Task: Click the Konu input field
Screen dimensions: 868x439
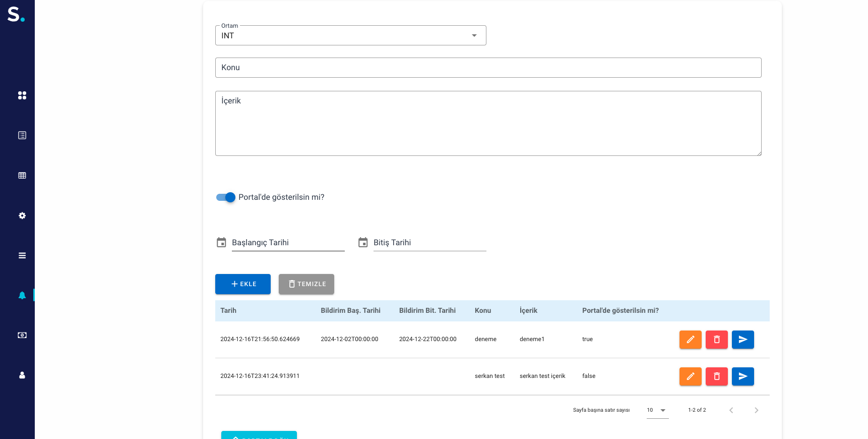Action: [488, 68]
